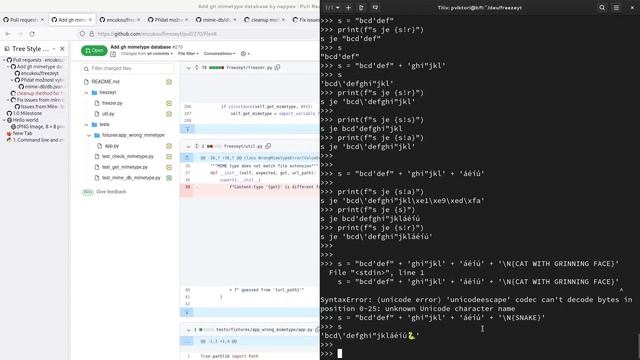Image resolution: width=640 pixels, height=360 pixels.
Task: Open 'Changes from all commits' dropdown
Action: [x=147, y=53]
